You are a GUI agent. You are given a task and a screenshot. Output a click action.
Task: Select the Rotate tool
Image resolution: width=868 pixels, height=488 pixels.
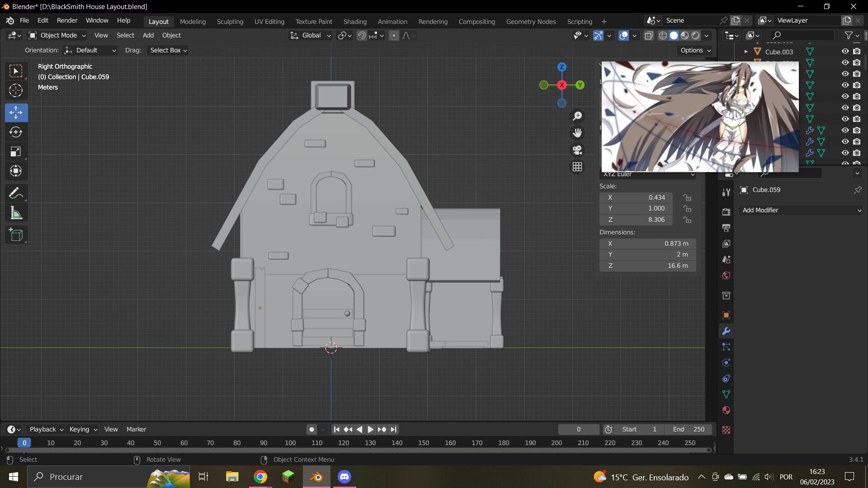16,132
